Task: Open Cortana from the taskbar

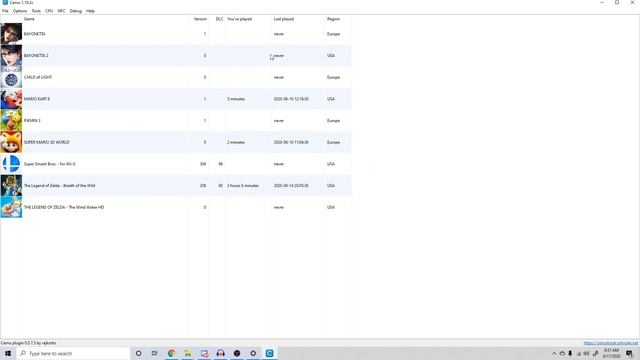Action: (138, 353)
